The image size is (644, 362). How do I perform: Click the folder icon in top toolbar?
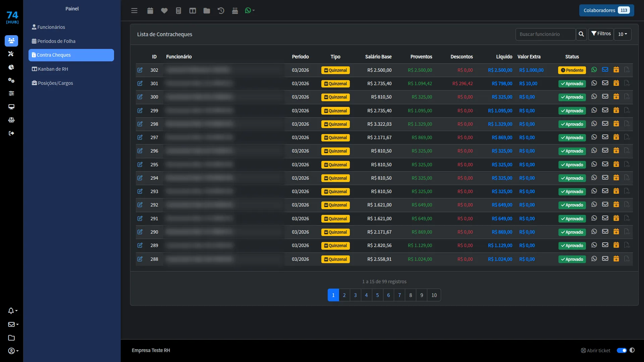[x=207, y=11]
